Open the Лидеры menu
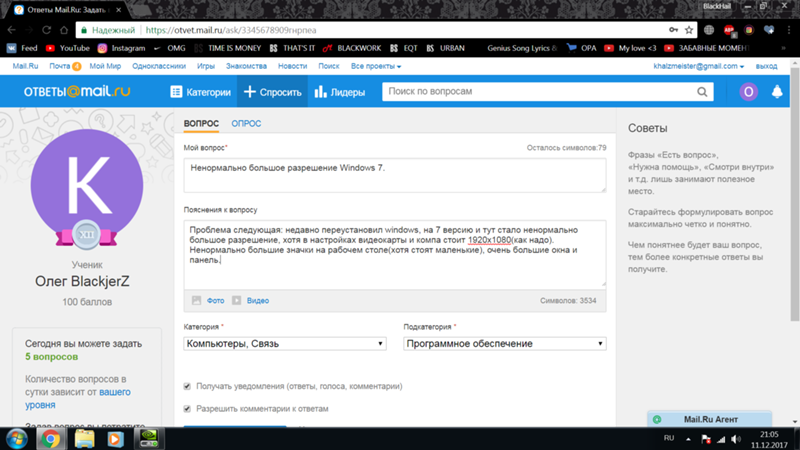This screenshot has height=450, width=800. tap(340, 92)
